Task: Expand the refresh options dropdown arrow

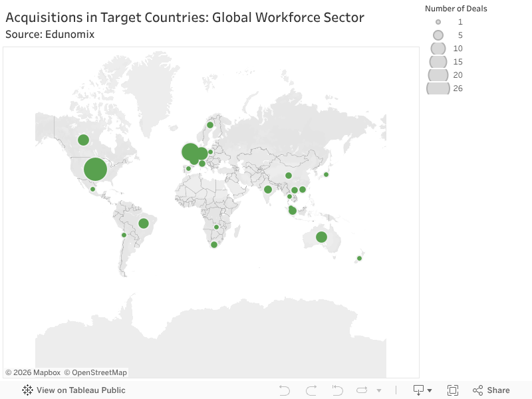Action: [379, 390]
